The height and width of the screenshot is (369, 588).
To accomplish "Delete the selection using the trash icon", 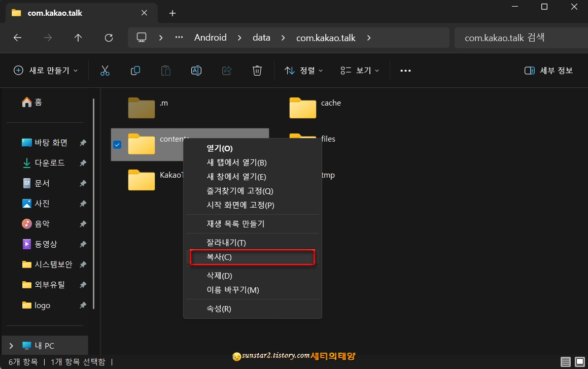I will click(257, 71).
